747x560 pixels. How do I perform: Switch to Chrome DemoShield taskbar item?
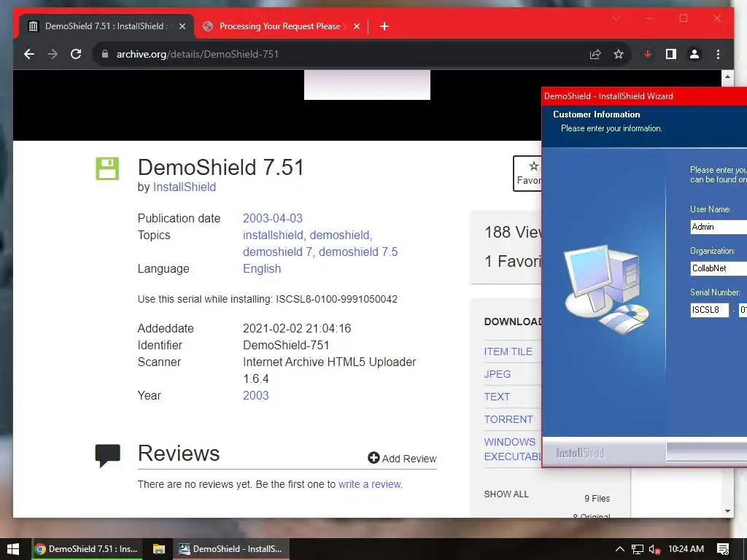tap(87, 549)
